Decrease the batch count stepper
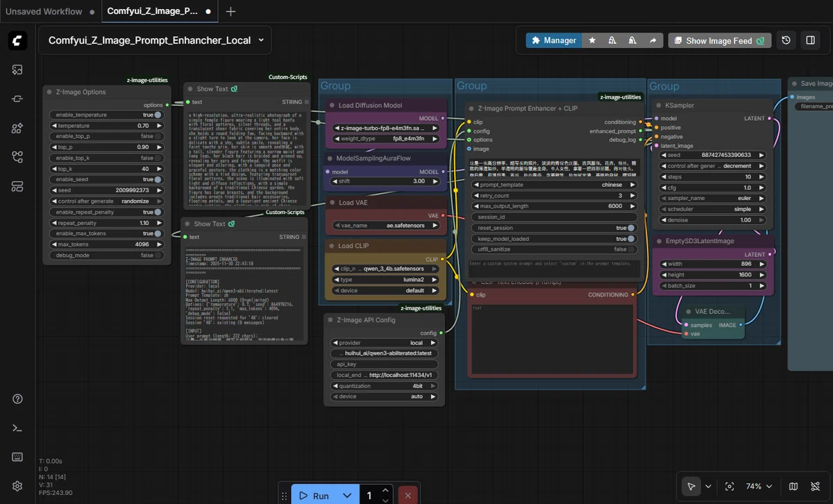The image size is (833, 504). (x=386, y=501)
